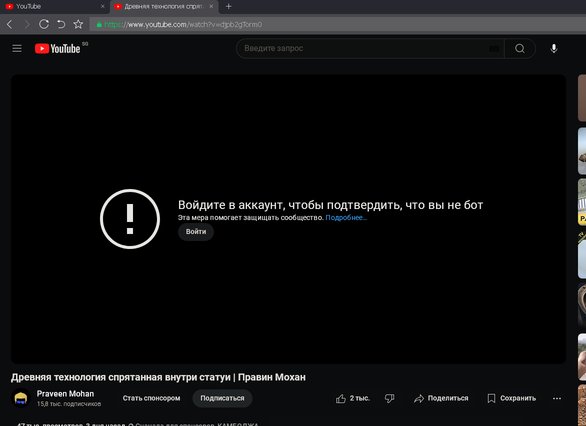Switch to the first YouTube tab
586x426 pixels.
pos(55,6)
